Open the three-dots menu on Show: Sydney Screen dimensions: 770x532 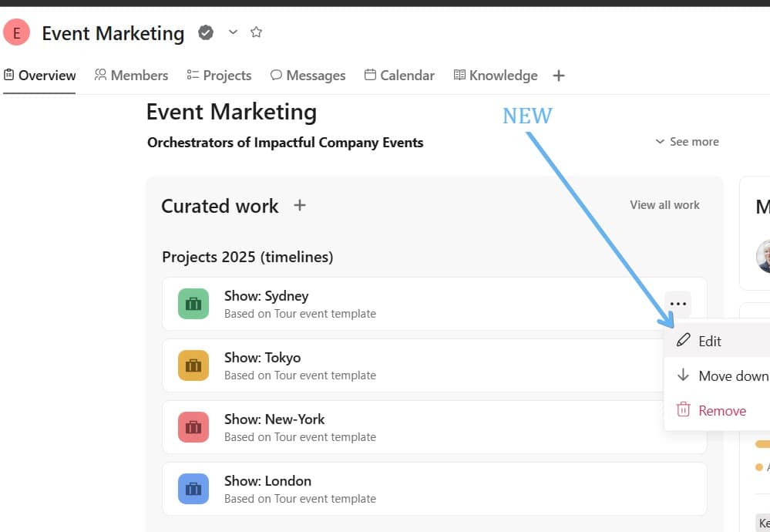click(678, 304)
